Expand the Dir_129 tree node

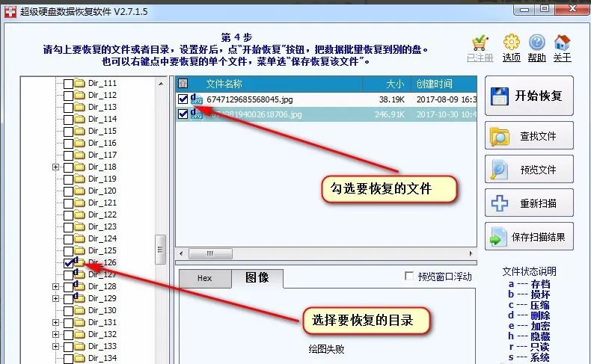tap(55, 298)
